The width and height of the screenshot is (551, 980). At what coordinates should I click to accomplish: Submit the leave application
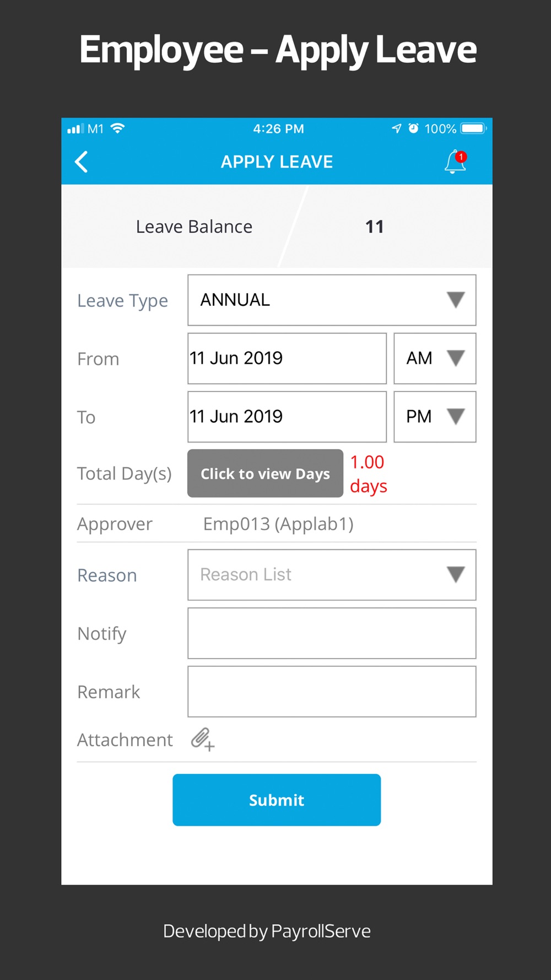click(x=277, y=800)
